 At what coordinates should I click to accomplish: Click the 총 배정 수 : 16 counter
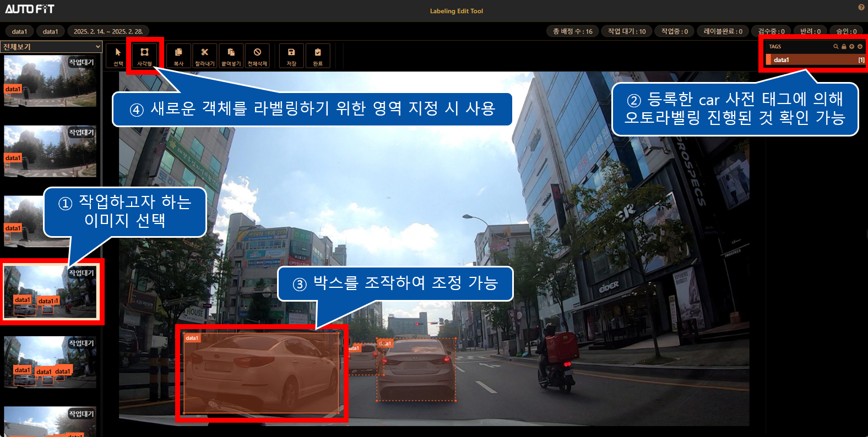[x=573, y=31]
